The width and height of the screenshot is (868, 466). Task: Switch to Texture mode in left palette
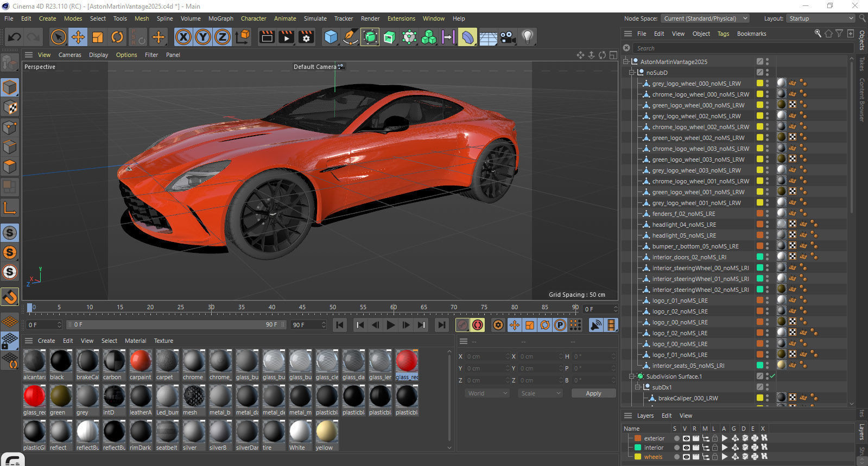10,107
